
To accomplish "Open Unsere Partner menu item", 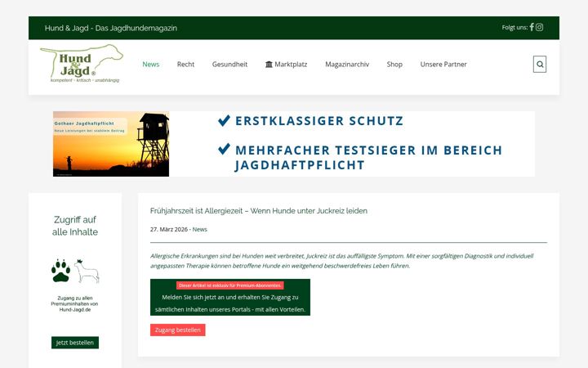I will (x=443, y=65).
